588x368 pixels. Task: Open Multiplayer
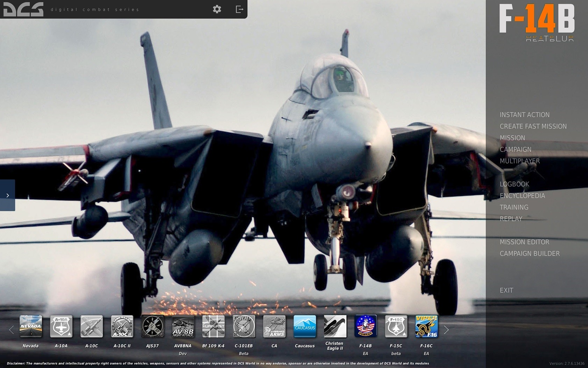coord(520,161)
